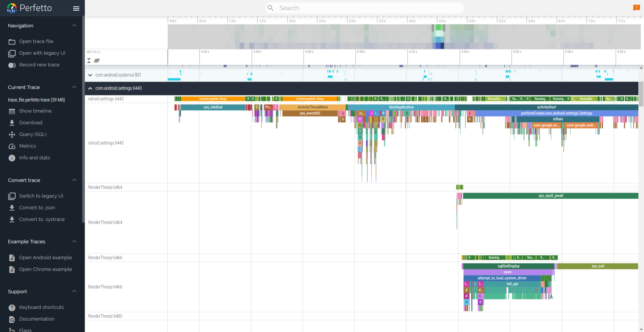Click the RenderThread 6485 track label

click(105, 316)
